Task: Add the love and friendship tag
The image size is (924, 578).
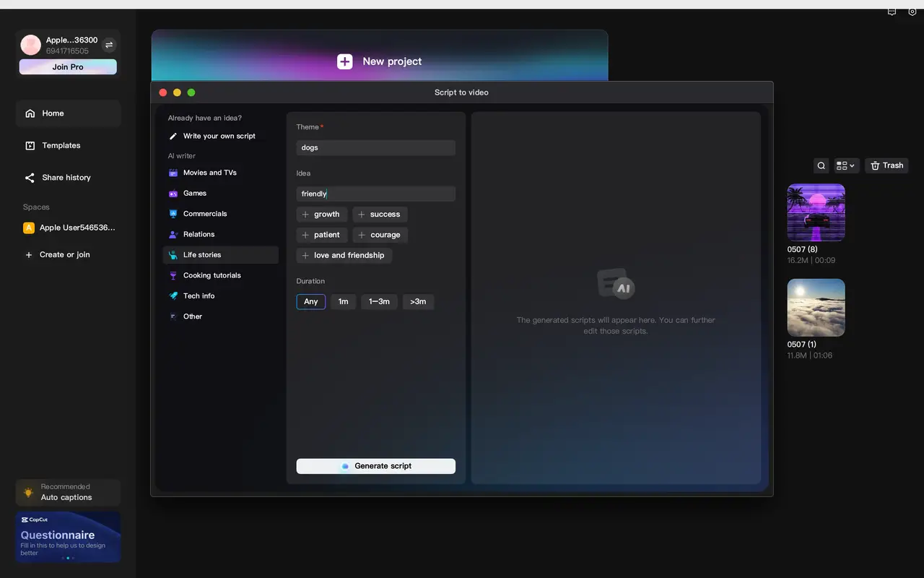Action: [344, 255]
